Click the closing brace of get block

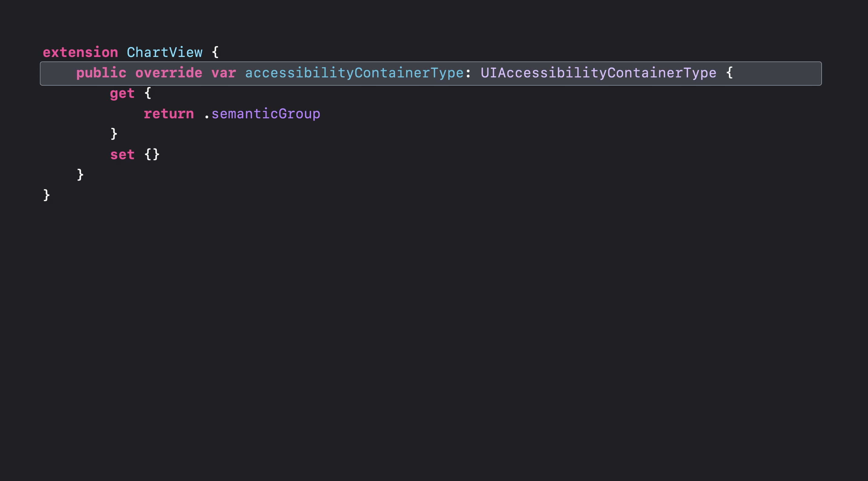114,134
